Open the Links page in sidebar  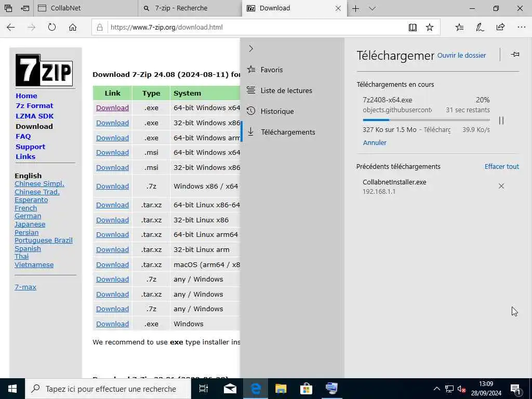25,157
